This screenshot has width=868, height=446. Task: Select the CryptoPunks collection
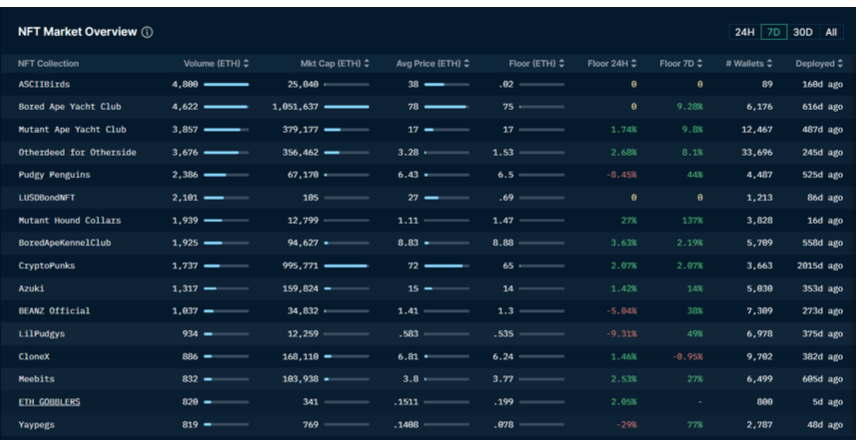coord(46,266)
